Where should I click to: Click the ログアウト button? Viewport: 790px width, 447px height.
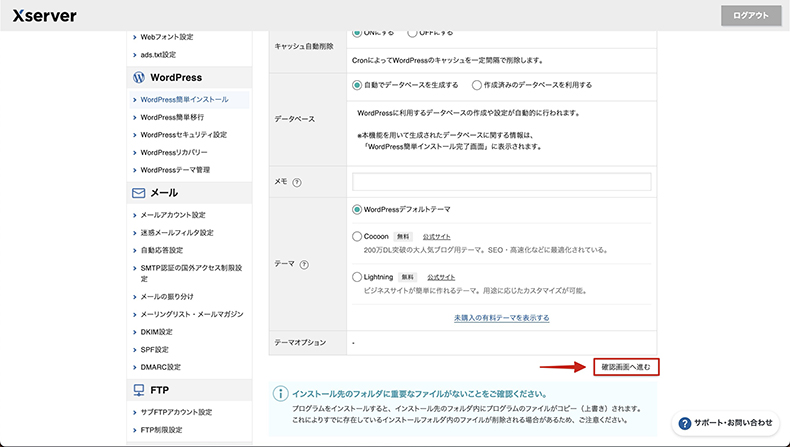click(751, 16)
